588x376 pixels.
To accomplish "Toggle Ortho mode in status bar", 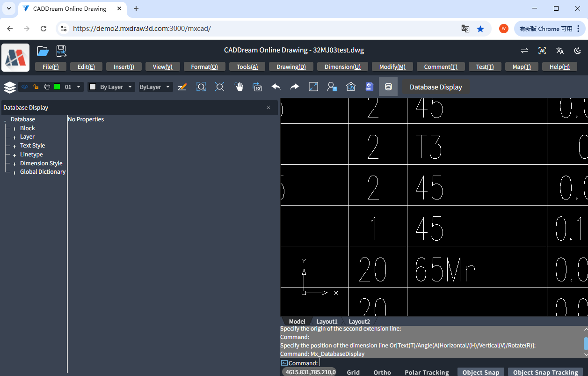I will 382,372.
